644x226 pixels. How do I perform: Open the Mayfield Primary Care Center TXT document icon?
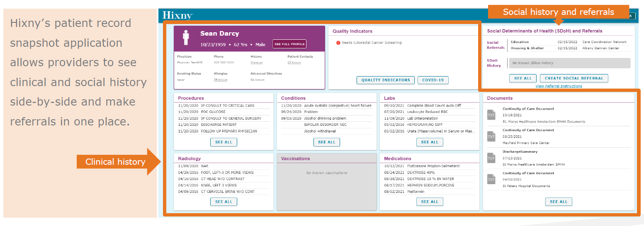point(491,136)
